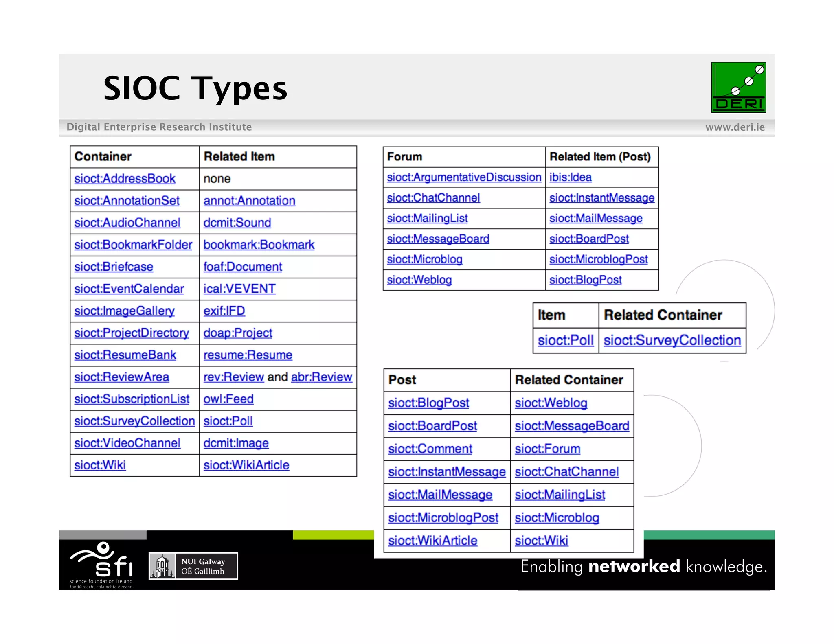Follow the rev:Review link
Image resolution: width=834 pixels, height=644 pixels.
pos(234,377)
